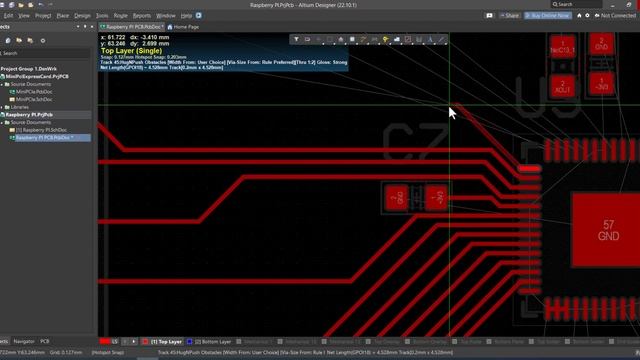
Task: Open the Project menu
Action: tap(43, 16)
